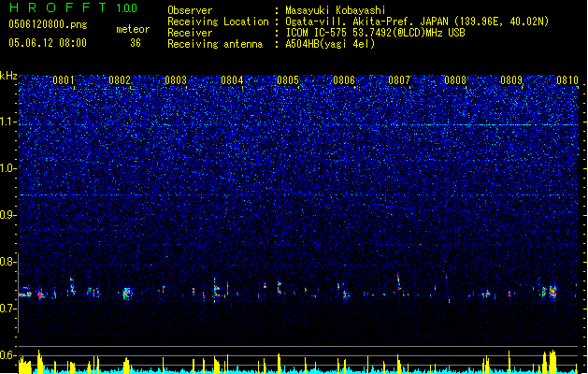Click the kHz axis unit label
588x374 pixels.
(x=8, y=76)
